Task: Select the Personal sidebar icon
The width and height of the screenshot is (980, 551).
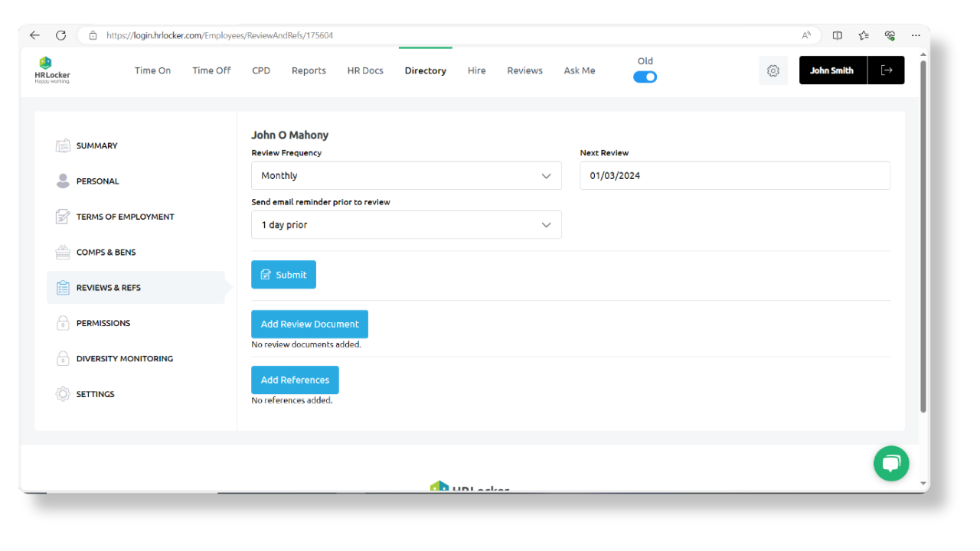Action: click(x=63, y=181)
